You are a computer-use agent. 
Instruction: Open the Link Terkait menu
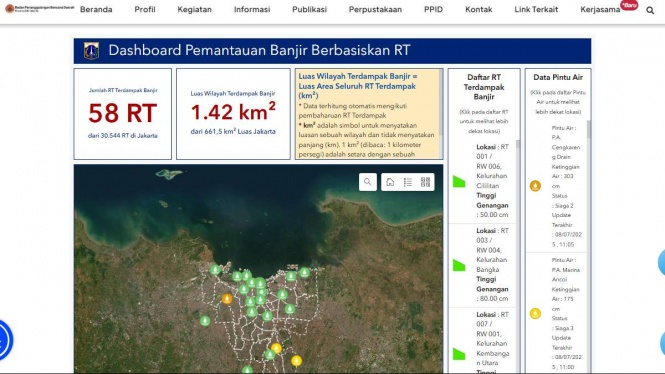536,9
